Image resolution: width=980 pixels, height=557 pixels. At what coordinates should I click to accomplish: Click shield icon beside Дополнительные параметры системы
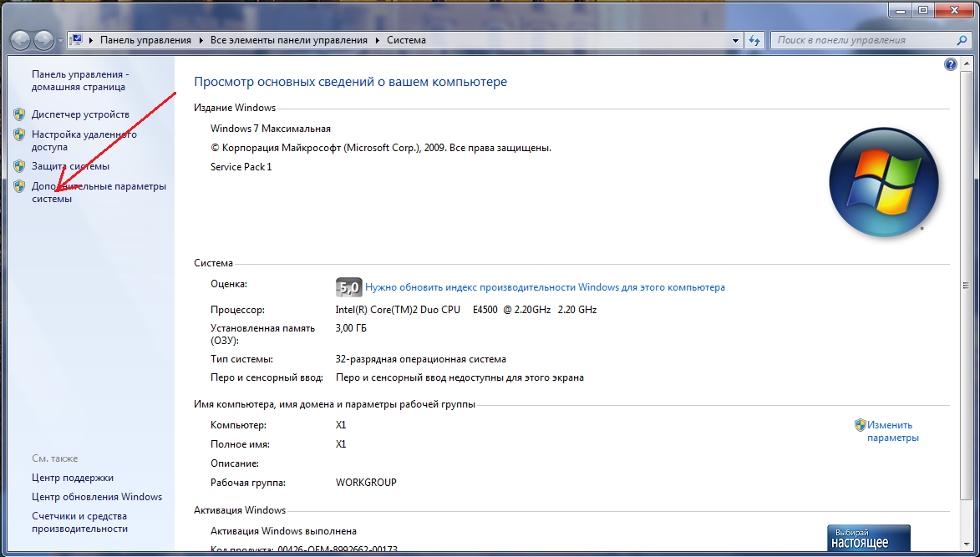coord(19,186)
